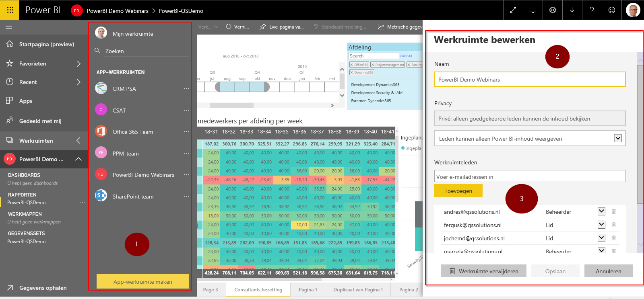This screenshot has width=644, height=299.
Task: Click the Recent clock icon
Action: [10, 82]
